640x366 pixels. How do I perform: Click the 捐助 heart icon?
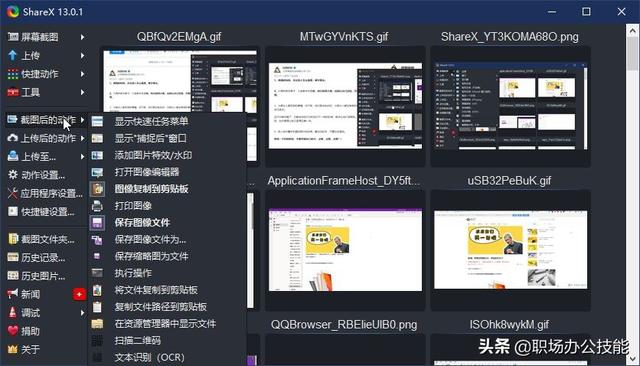click(x=13, y=331)
